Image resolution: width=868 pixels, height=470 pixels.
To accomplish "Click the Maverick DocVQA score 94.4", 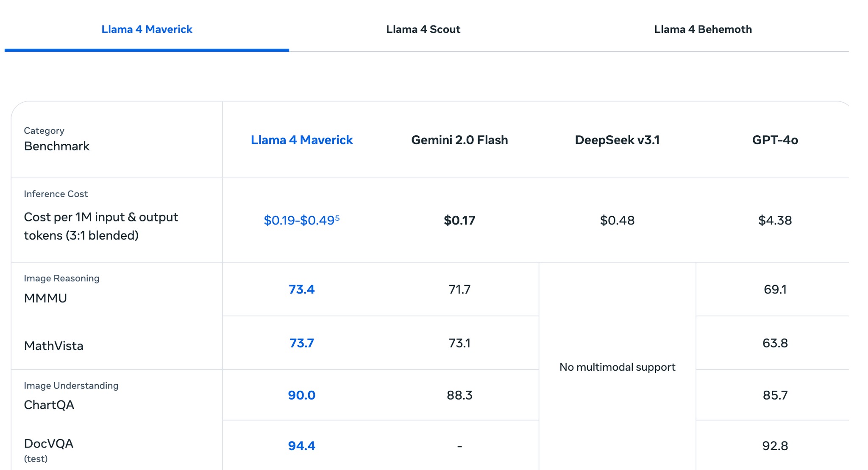I will tap(301, 446).
